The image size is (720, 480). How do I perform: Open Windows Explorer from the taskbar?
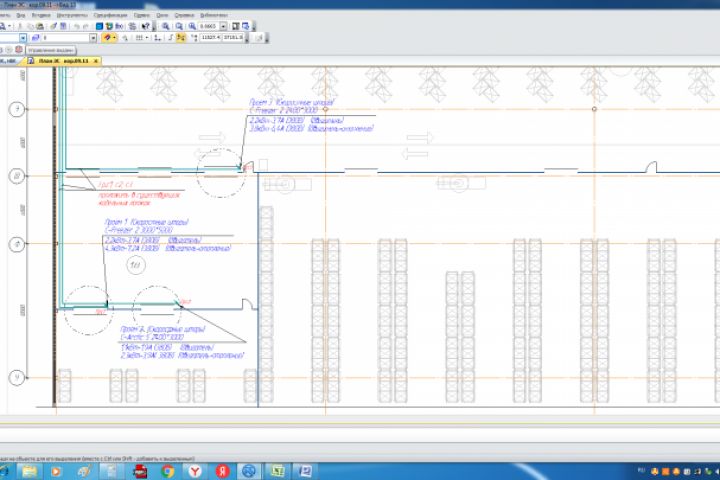click(x=30, y=471)
